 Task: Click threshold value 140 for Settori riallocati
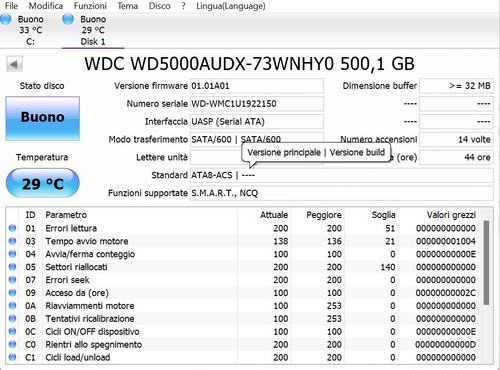point(388,267)
